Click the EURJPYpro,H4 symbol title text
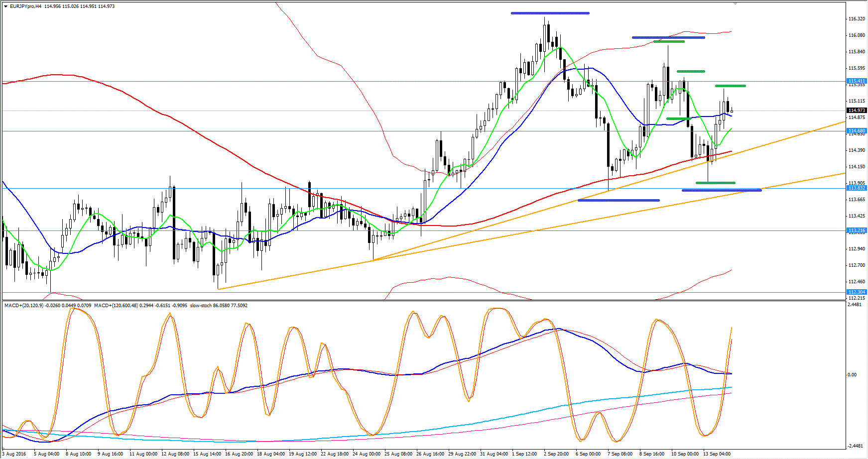The width and height of the screenshot is (868, 459). (25, 6)
